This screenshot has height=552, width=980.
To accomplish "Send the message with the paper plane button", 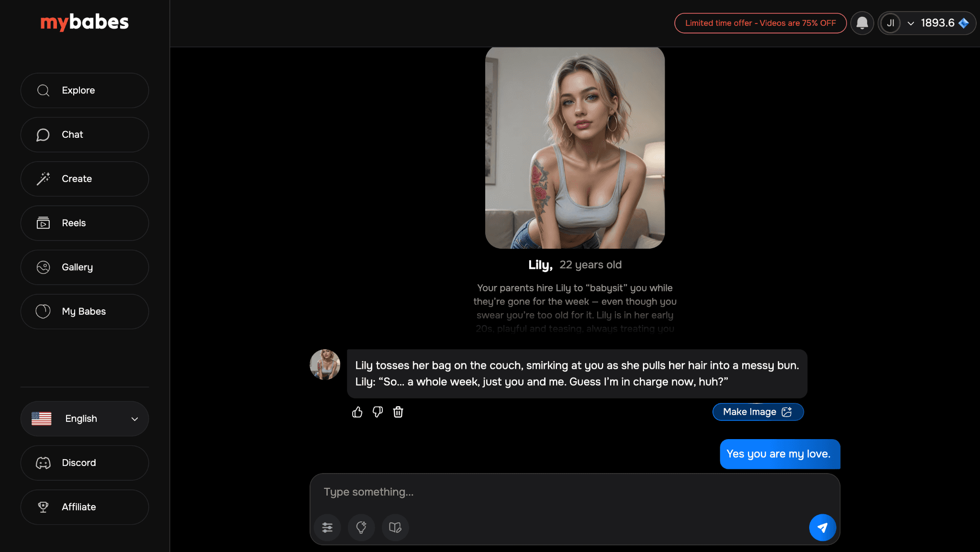I will (x=822, y=527).
